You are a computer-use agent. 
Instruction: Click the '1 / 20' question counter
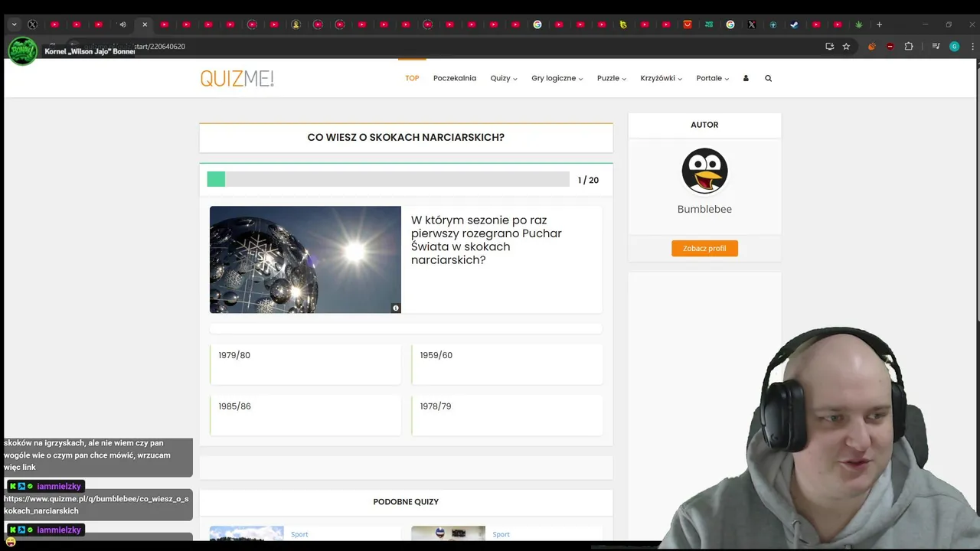588,181
